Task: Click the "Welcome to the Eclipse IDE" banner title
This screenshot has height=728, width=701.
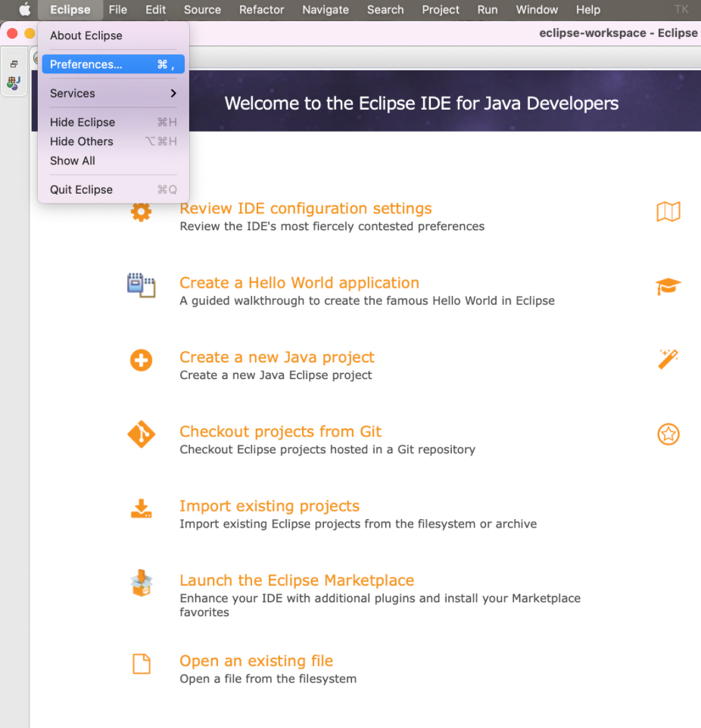Action: click(x=422, y=103)
